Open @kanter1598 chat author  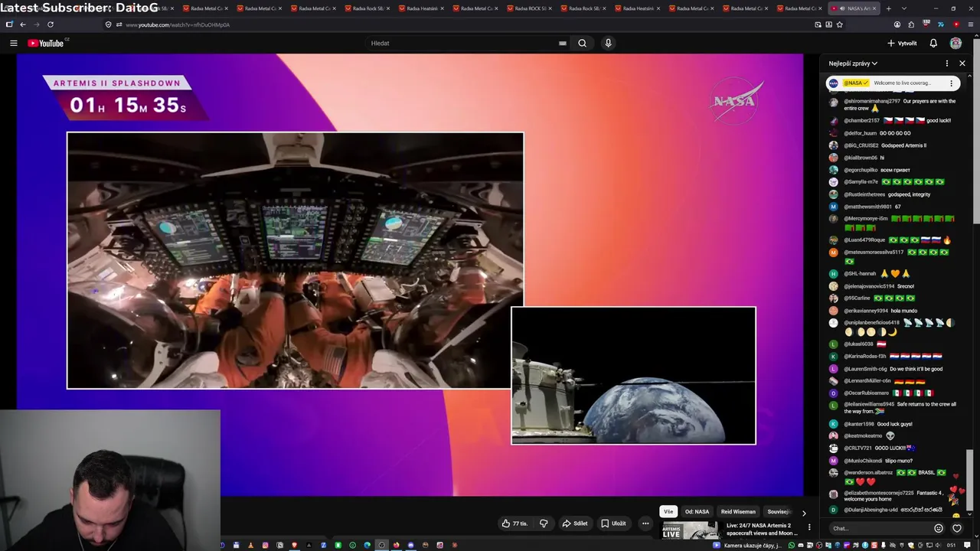pyautogui.click(x=858, y=424)
